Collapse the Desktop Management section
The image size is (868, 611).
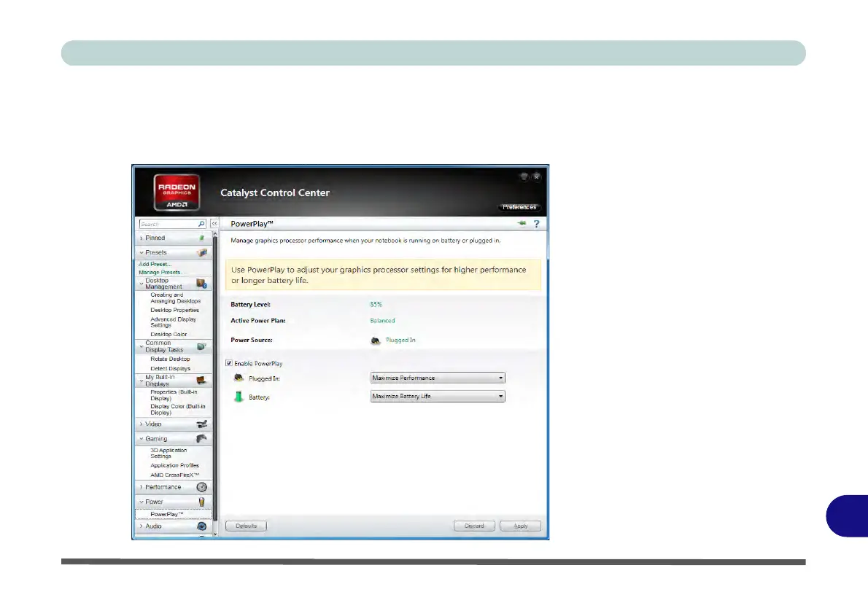pos(142,284)
